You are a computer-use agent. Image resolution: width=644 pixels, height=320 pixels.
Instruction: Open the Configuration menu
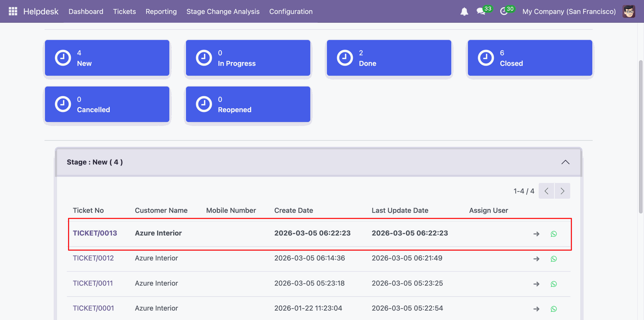[x=291, y=11]
